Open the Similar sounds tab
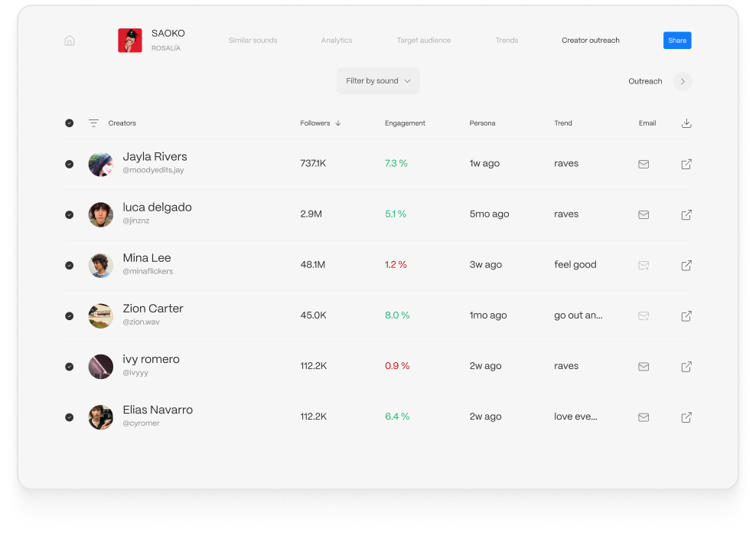Screen dimensions: 756x546 click(253, 41)
